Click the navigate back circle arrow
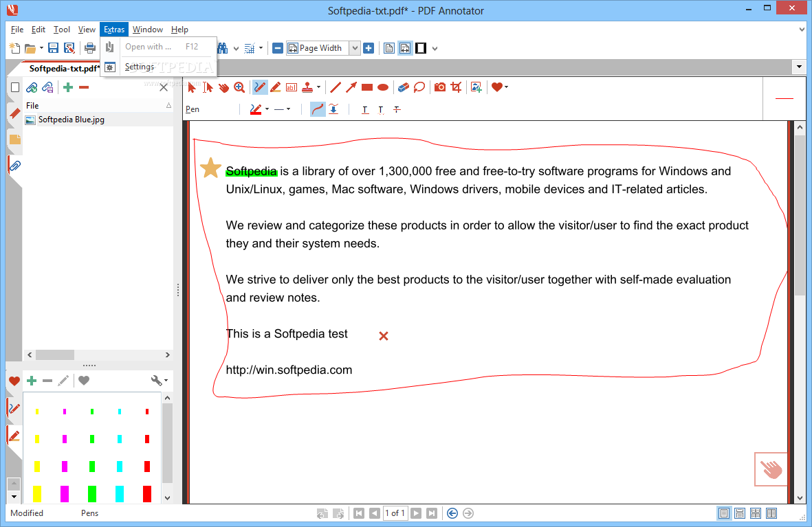 [x=452, y=513]
